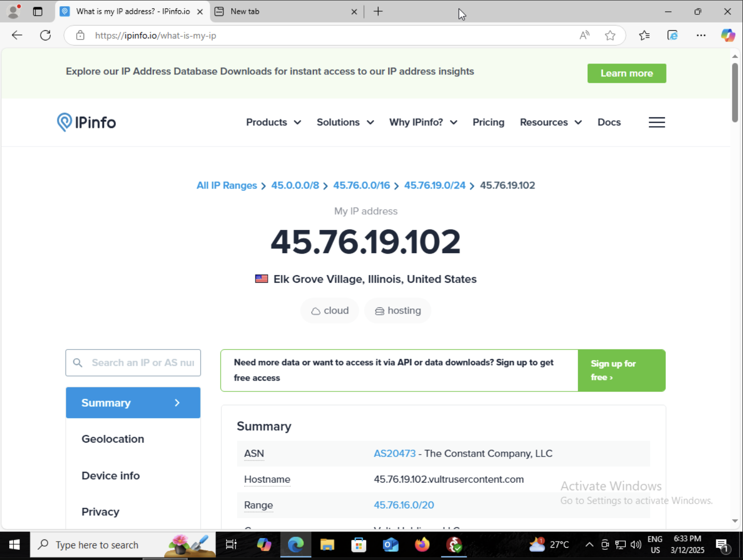
Task: Expand the Solutions dropdown menu
Action: coord(345,122)
